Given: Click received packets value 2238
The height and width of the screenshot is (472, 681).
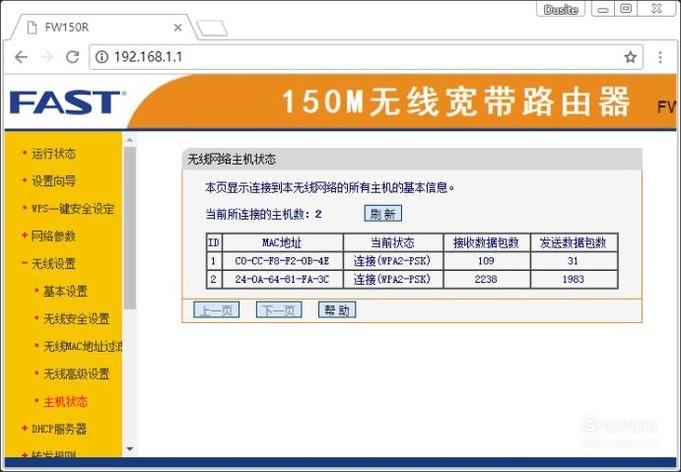Looking at the screenshot, I should [486, 279].
